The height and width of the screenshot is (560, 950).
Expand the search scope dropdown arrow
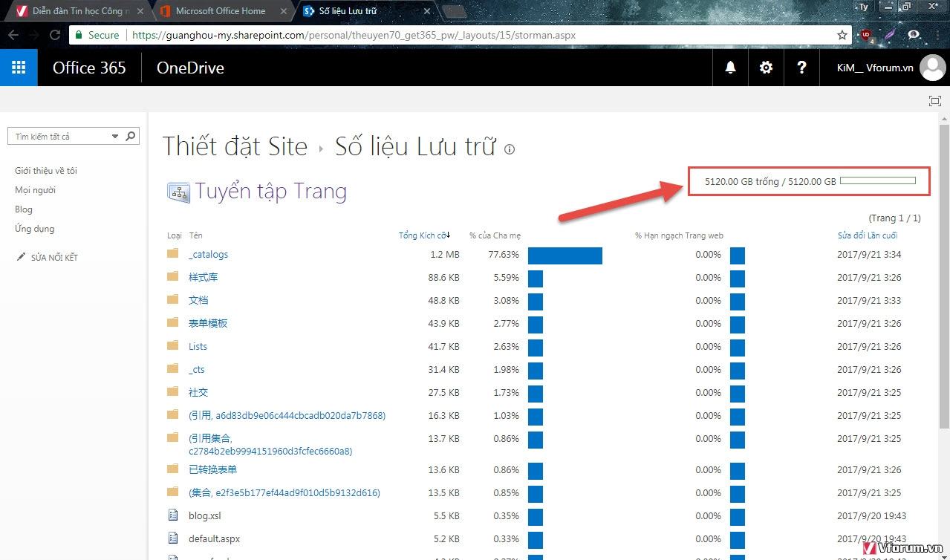[115, 137]
